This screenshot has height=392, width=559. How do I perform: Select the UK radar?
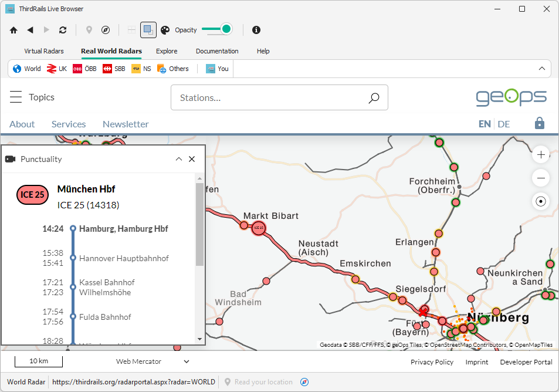(57, 69)
